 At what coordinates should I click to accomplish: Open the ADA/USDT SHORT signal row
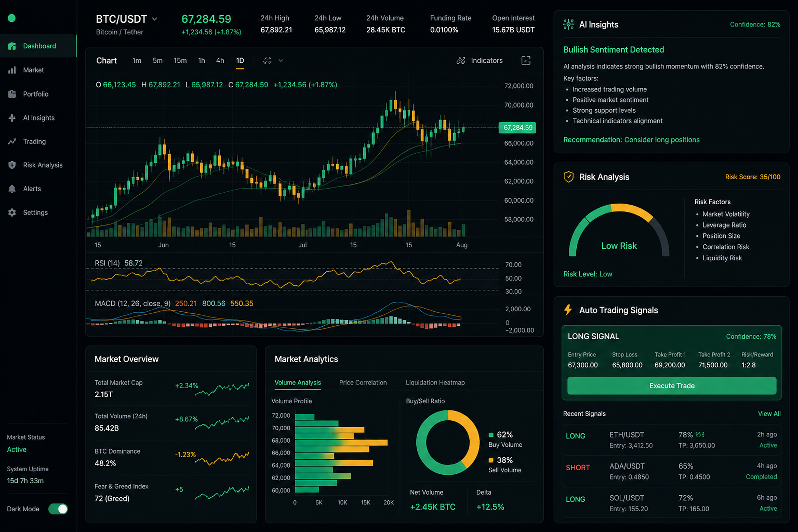point(672,472)
